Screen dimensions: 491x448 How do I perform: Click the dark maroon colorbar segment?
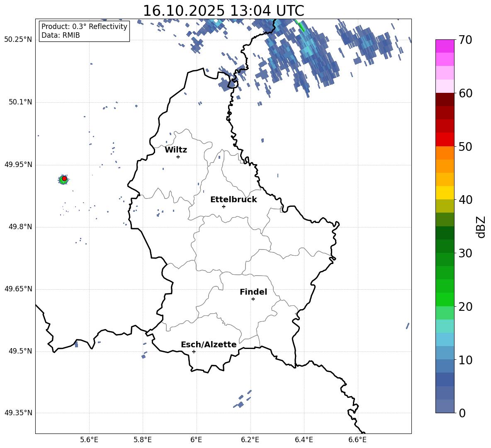[445, 99]
